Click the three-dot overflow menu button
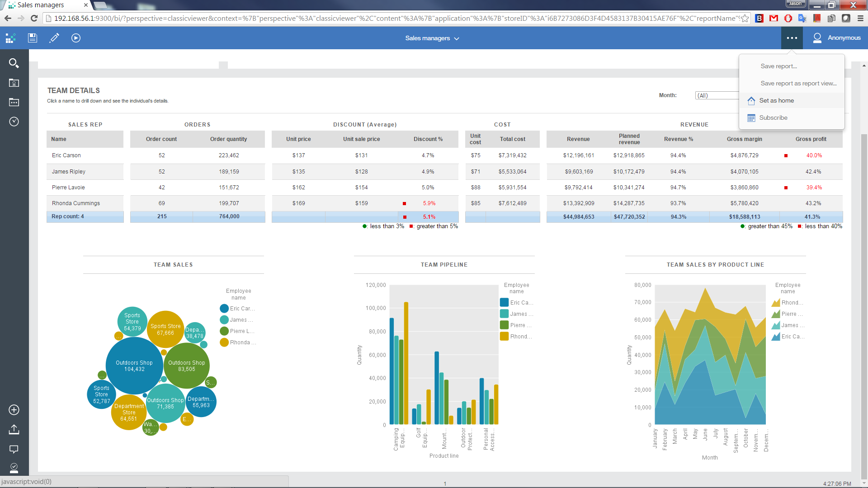 point(792,38)
